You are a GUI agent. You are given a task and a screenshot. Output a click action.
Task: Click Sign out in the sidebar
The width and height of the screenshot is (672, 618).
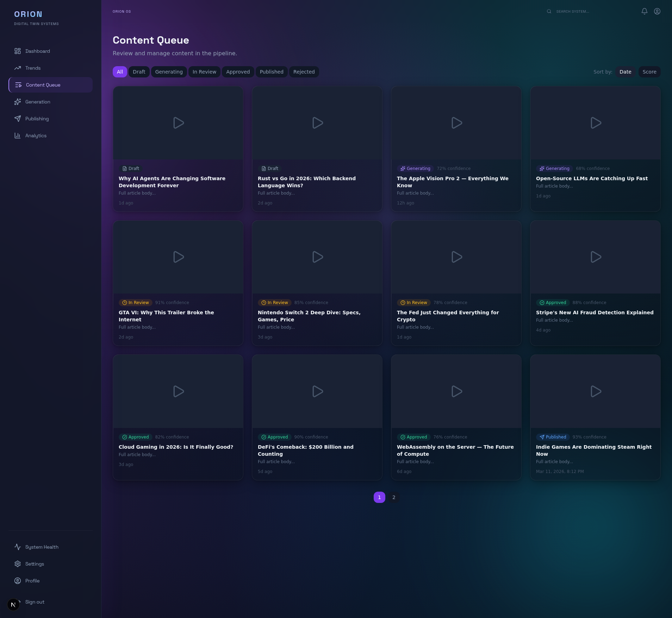(35, 602)
